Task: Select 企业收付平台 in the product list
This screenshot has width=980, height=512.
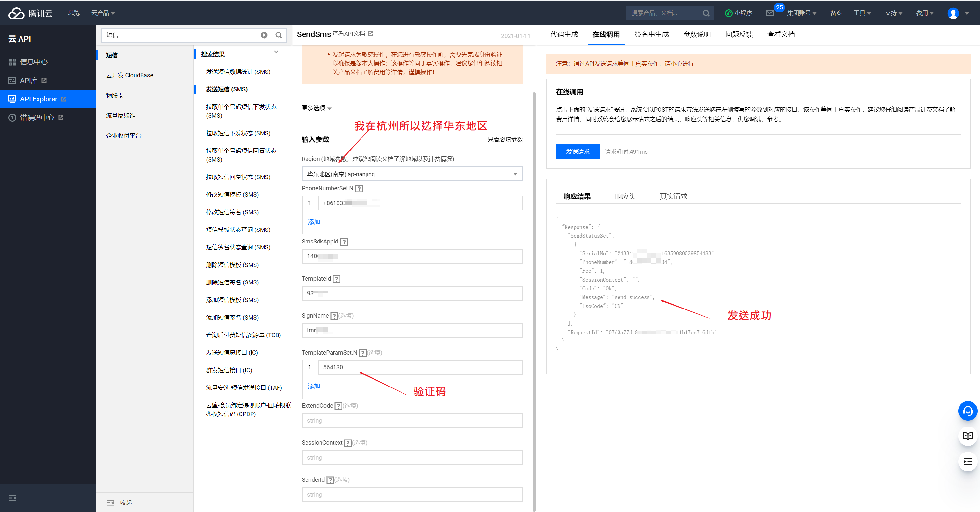Action: pyautogui.click(x=124, y=136)
